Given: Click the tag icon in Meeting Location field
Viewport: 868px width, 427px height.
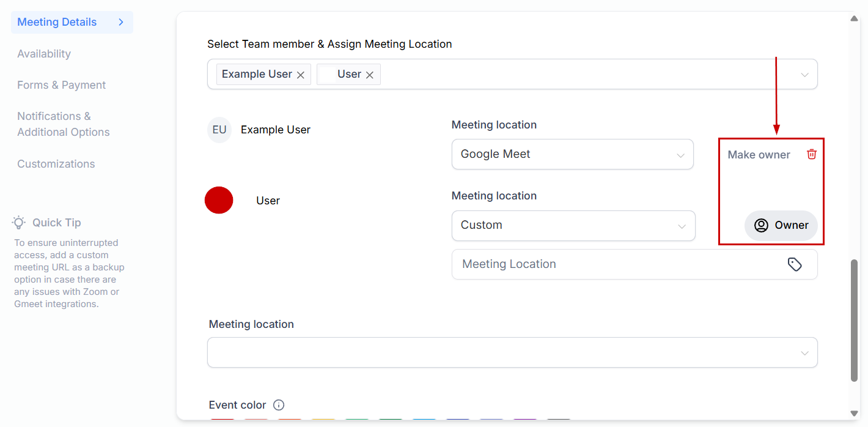Looking at the screenshot, I should click(795, 264).
